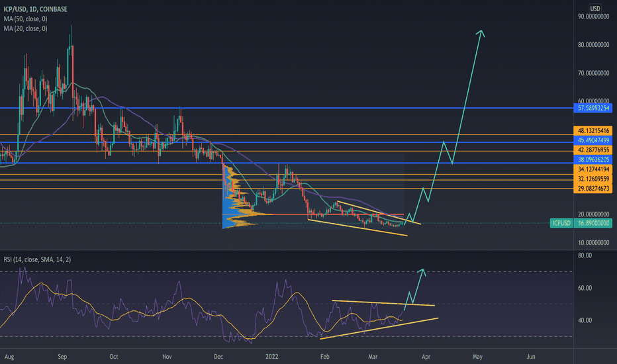Click the ICP/USD, 1D, COINBASE symbol title
This screenshot has height=364, width=617.
35,9
